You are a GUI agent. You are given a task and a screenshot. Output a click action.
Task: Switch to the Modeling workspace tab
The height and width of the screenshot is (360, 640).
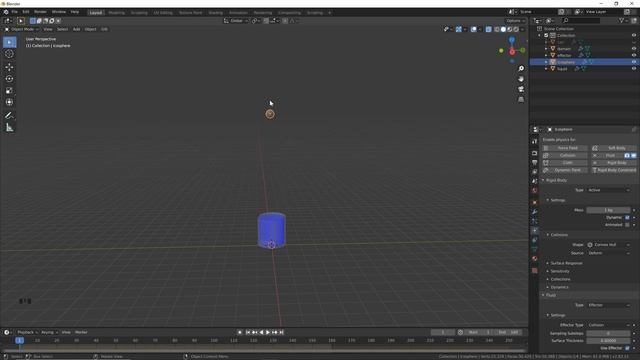click(x=116, y=13)
